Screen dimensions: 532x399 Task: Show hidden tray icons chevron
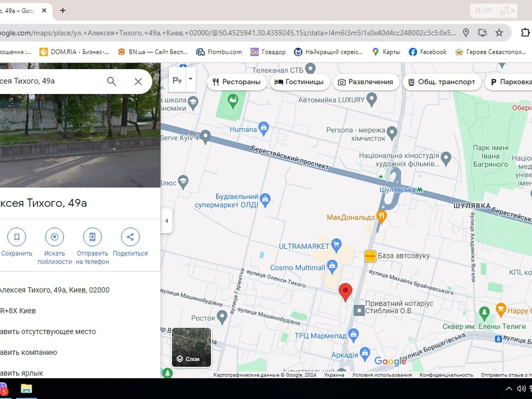point(509,389)
